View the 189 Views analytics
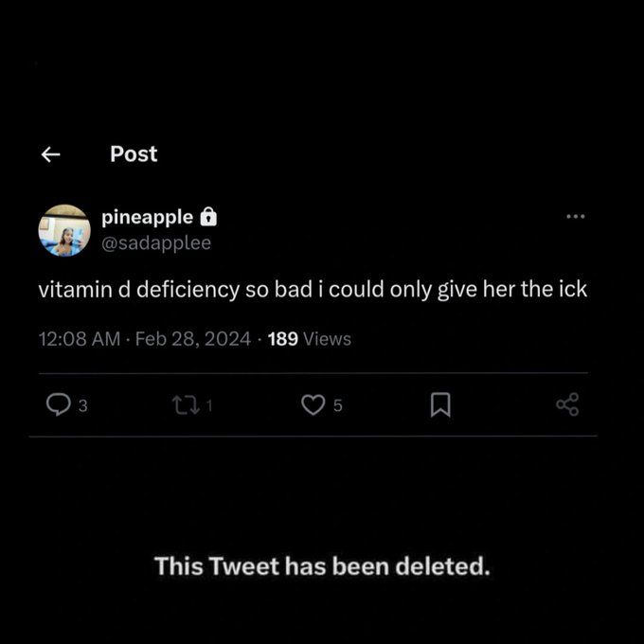The height and width of the screenshot is (644, 644). (310, 339)
